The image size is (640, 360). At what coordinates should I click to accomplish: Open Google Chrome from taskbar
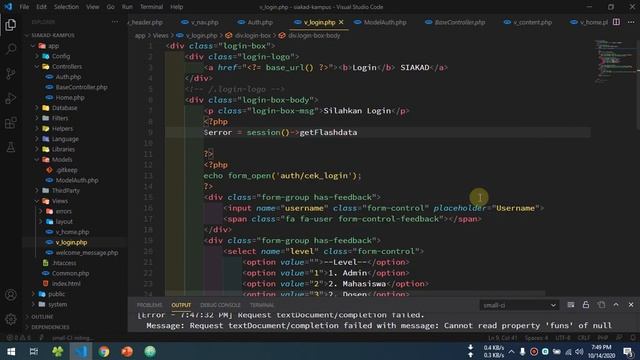tap(104, 351)
